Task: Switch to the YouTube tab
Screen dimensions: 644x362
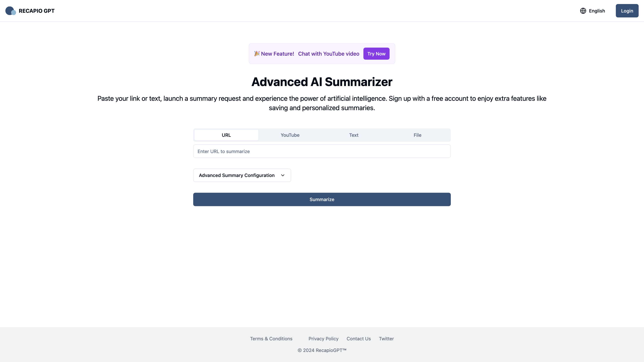Action: coord(290,135)
